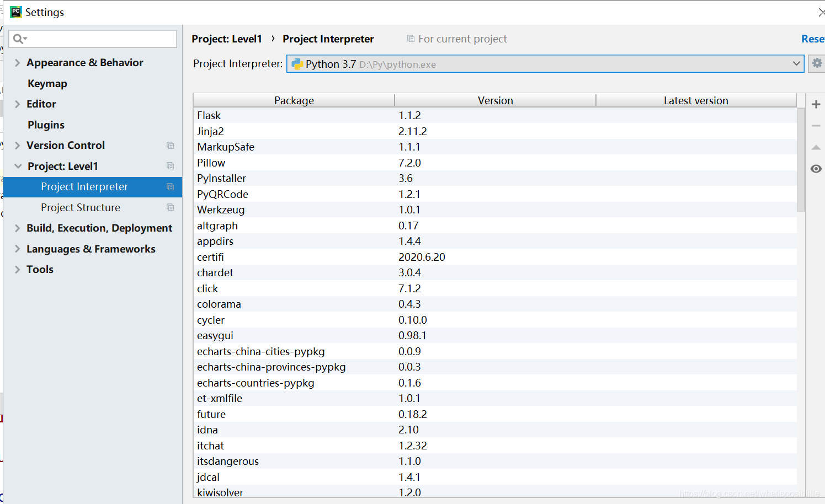Select Project Interpreter in the tree
This screenshot has height=504, width=825.
(x=93, y=186)
